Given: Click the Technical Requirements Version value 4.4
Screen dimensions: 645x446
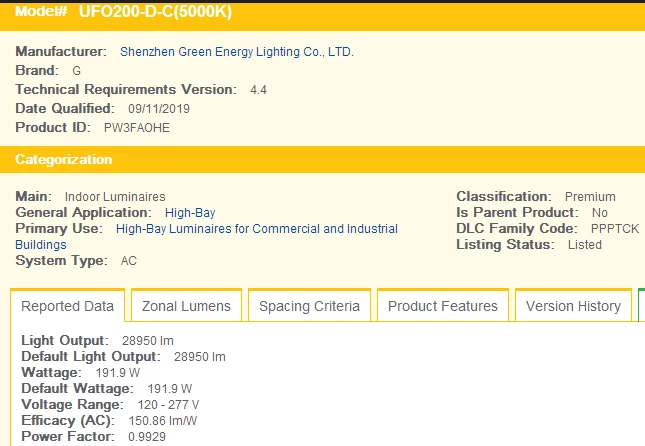Looking at the screenshot, I should tap(258, 90).
